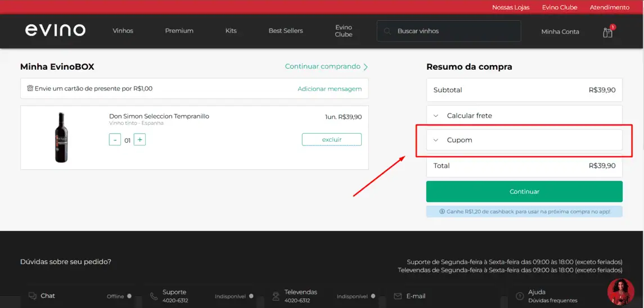Click the cashback promotion banner
This screenshot has width=644, height=308.
click(x=525, y=211)
